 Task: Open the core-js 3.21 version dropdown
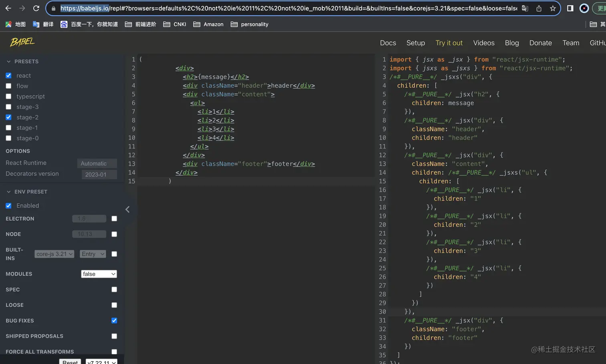point(54,254)
